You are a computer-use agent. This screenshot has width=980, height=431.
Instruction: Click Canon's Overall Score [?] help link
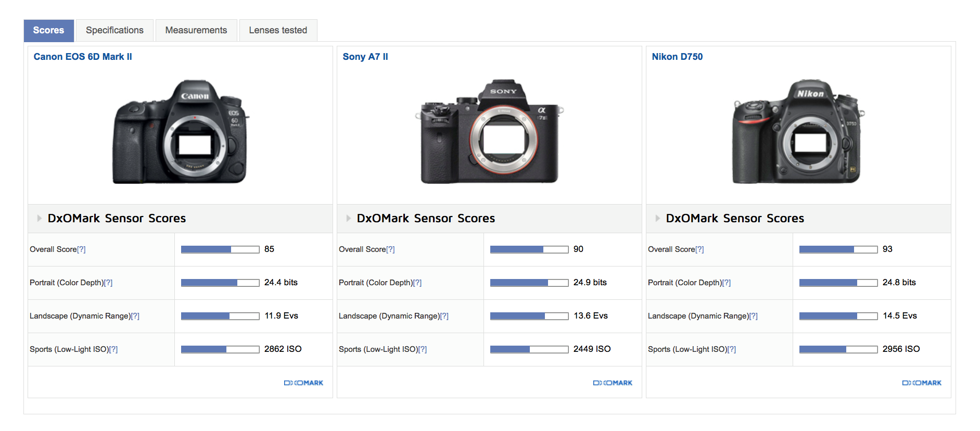click(81, 249)
